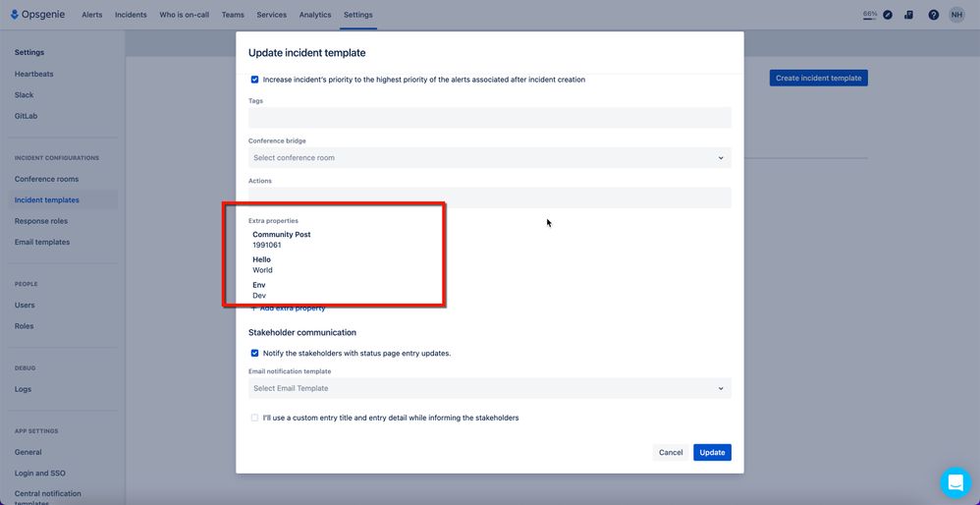Open General under App Settings
The width and height of the screenshot is (980, 505).
pos(28,452)
